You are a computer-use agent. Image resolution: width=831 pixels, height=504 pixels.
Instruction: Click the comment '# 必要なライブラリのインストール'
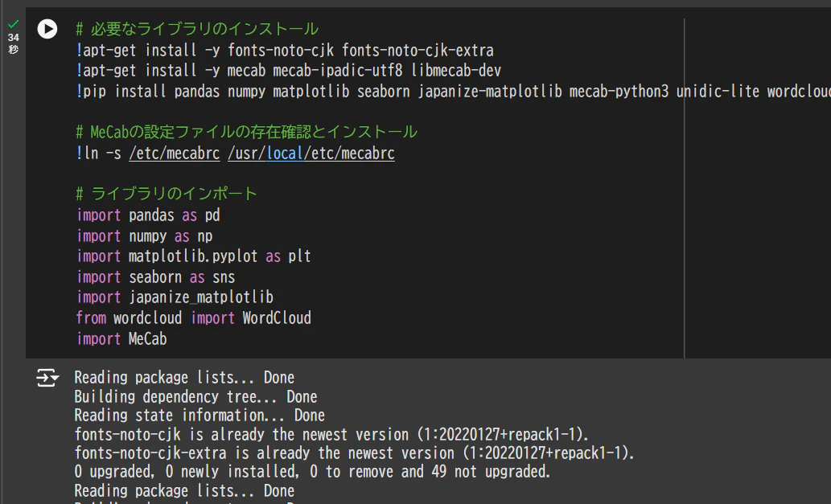click(196, 29)
